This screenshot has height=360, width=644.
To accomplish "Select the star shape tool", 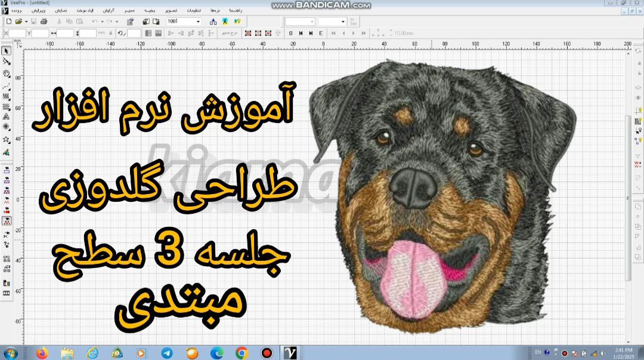I will point(7,139).
